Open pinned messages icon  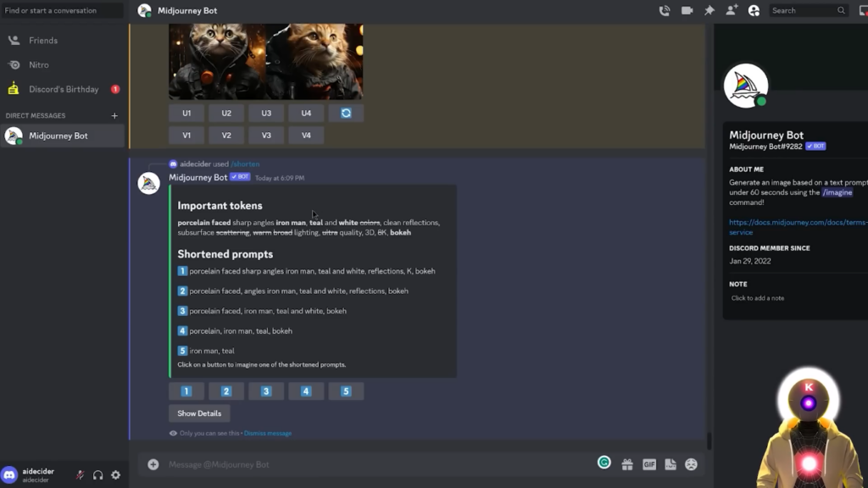[x=709, y=10]
